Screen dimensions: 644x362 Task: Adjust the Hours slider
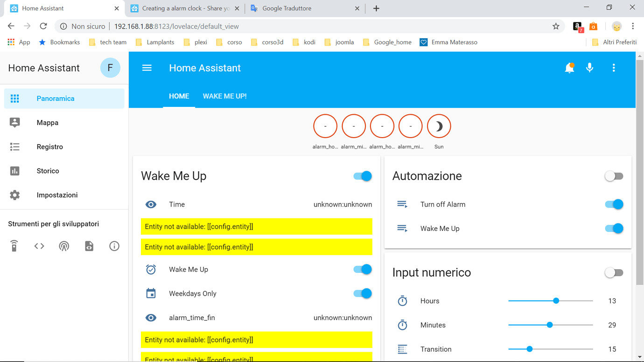point(555,301)
